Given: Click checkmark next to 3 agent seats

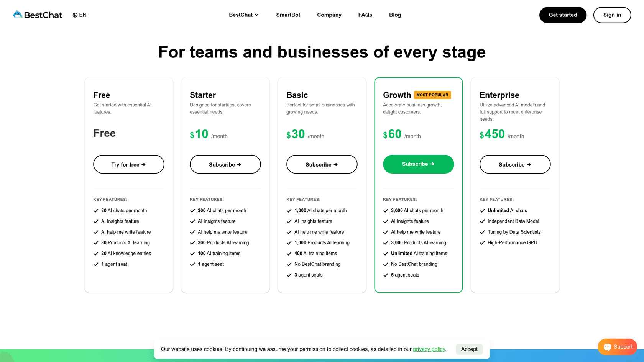Looking at the screenshot, I should [289, 275].
